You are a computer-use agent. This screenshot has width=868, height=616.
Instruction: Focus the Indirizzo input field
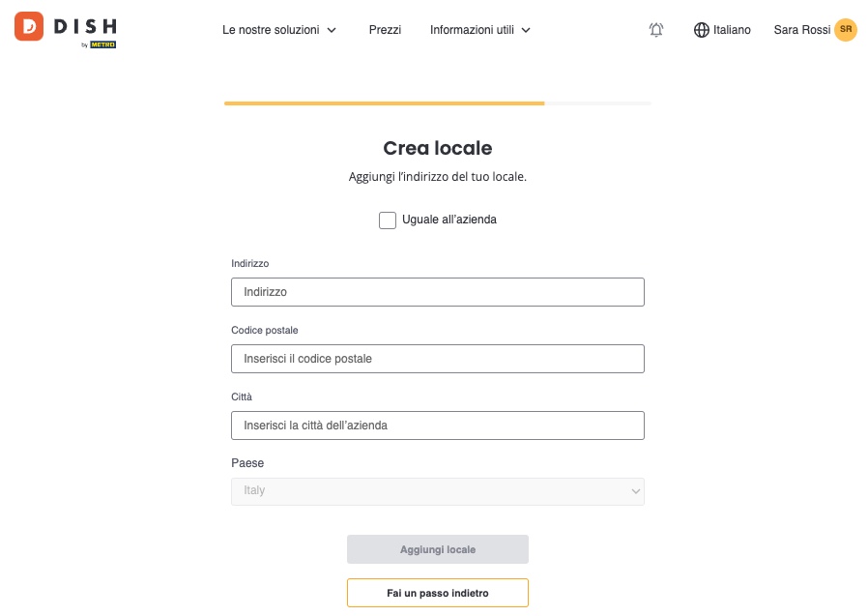coord(437,292)
